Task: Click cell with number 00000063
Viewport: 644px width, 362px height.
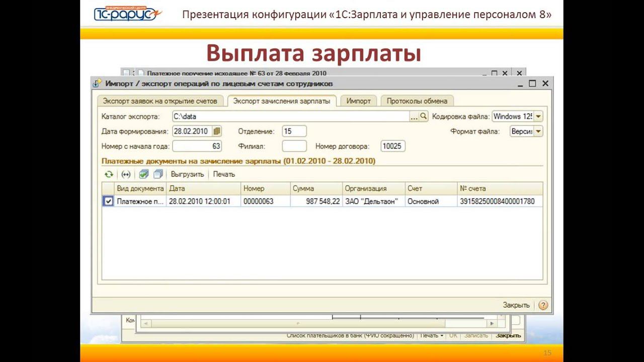Action: (x=265, y=202)
